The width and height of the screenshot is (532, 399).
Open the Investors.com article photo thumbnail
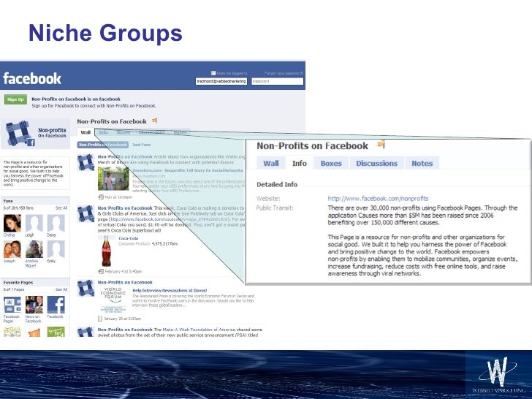pyautogui.click(x=113, y=179)
